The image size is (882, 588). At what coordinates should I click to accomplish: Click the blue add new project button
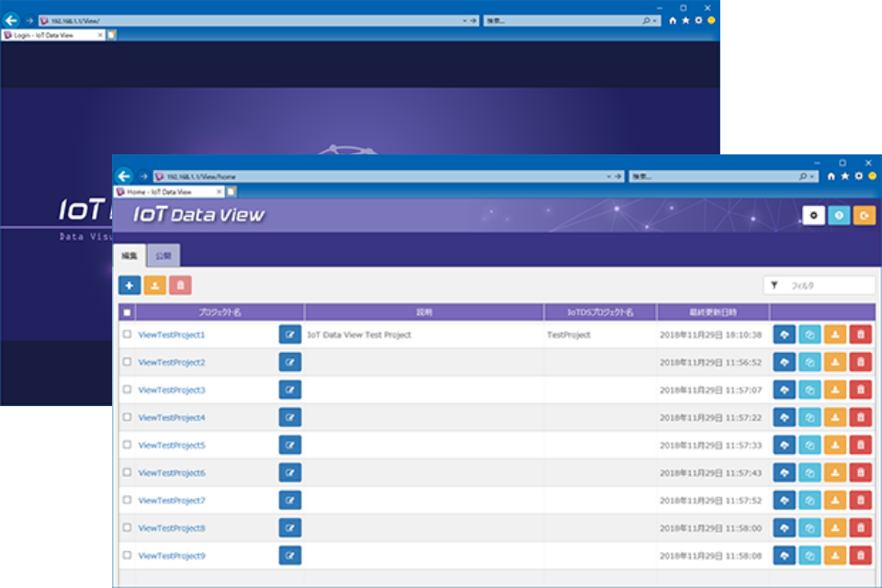point(130,286)
